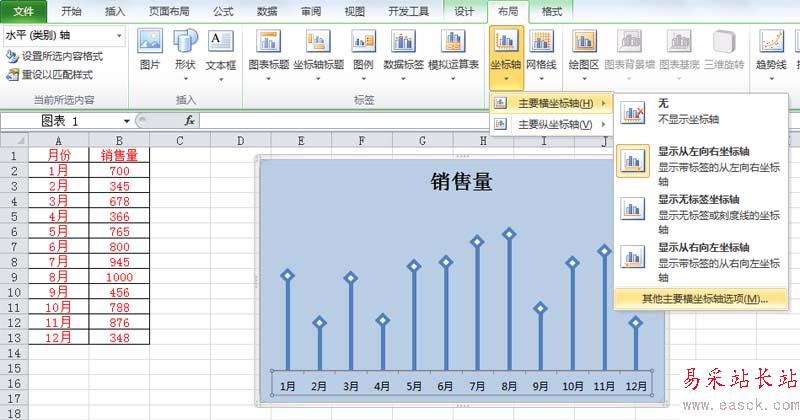Screen dimensions: 800x420
Task: Select cell B13 with value 348
Action: [x=119, y=337]
